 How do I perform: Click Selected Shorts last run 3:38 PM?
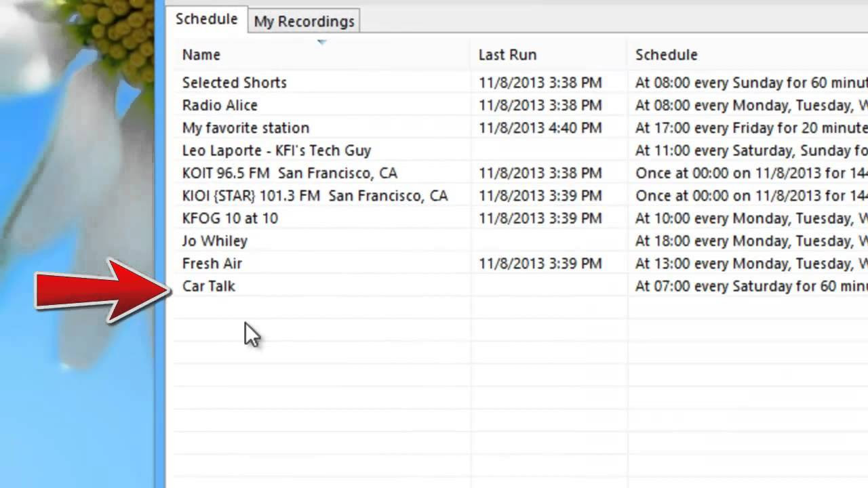click(x=540, y=83)
